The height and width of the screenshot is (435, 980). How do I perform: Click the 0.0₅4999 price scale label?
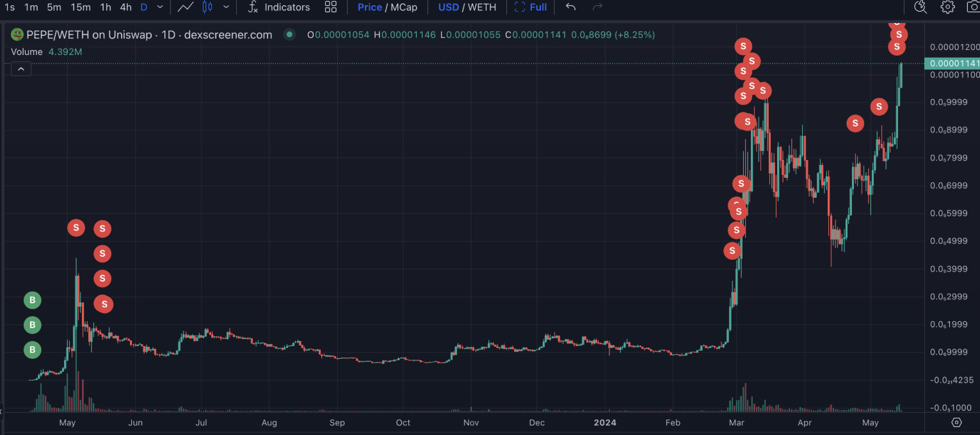pyautogui.click(x=949, y=241)
